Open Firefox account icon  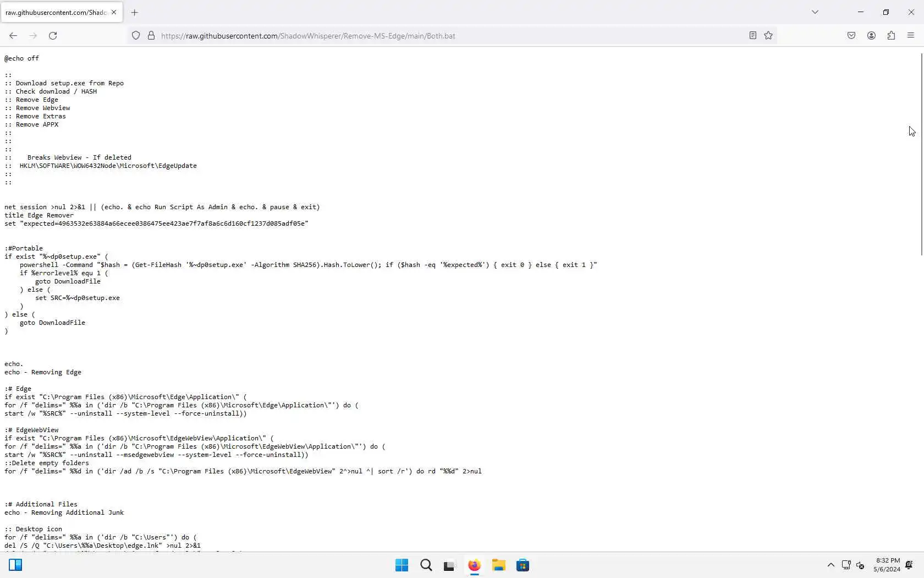tap(871, 36)
